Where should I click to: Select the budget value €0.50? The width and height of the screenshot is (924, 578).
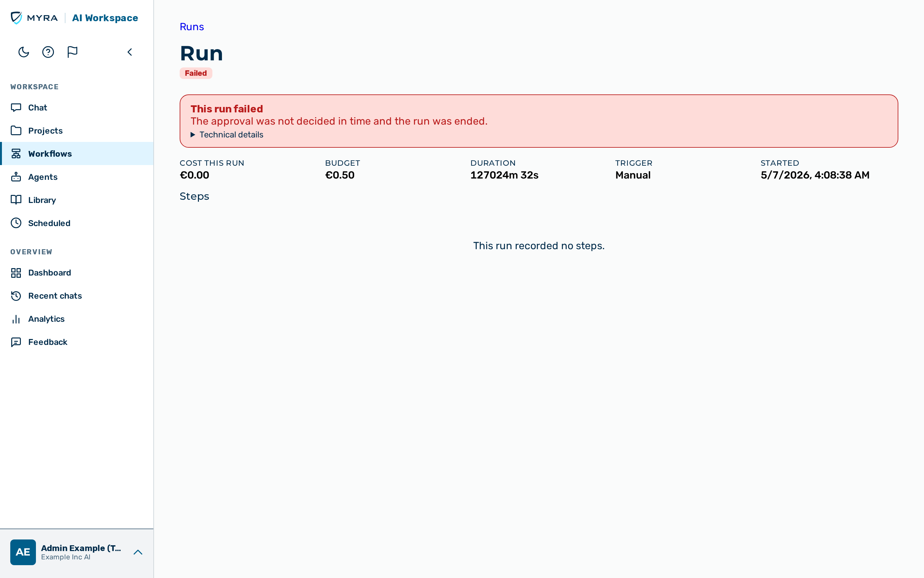tap(340, 175)
